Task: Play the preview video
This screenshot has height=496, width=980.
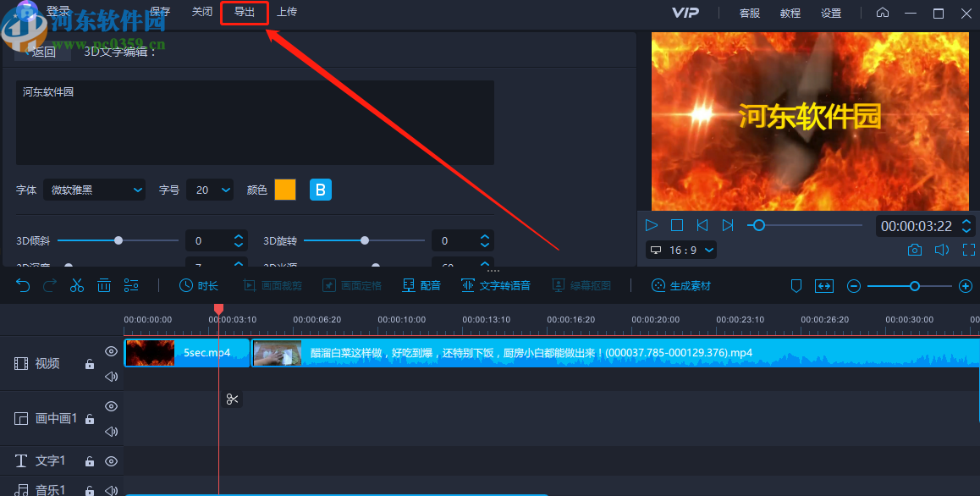Action: tap(652, 225)
